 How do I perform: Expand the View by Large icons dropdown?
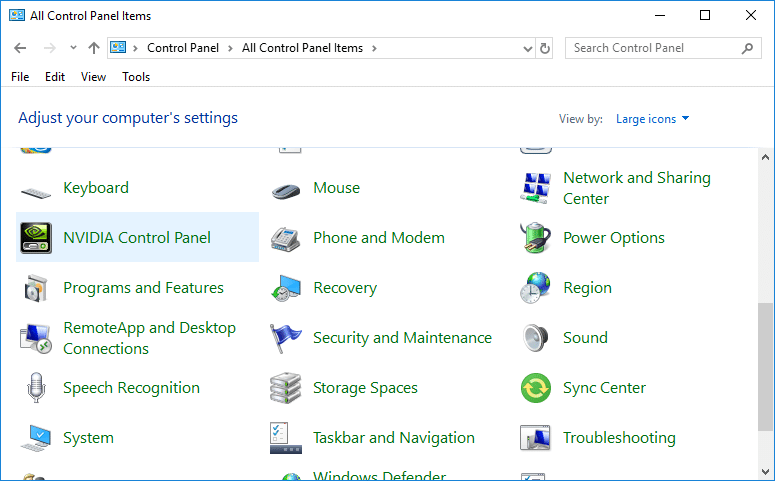pyautogui.click(x=653, y=119)
